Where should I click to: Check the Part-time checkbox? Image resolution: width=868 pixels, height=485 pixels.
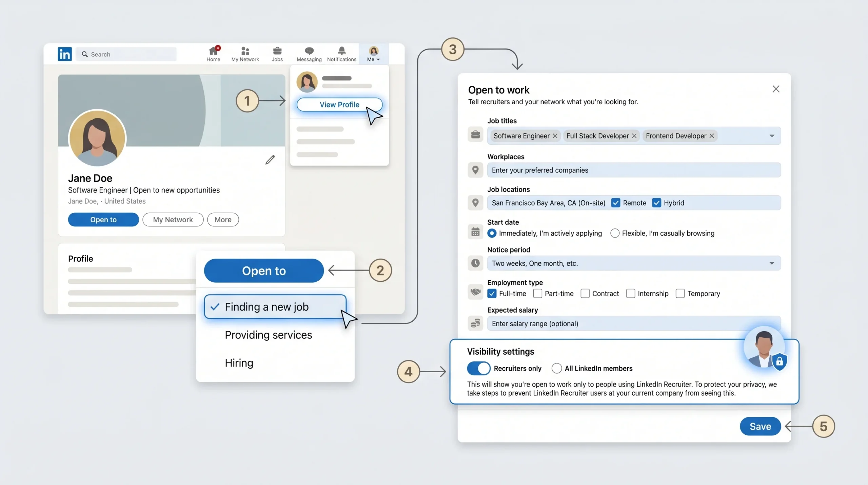(x=537, y=294)
